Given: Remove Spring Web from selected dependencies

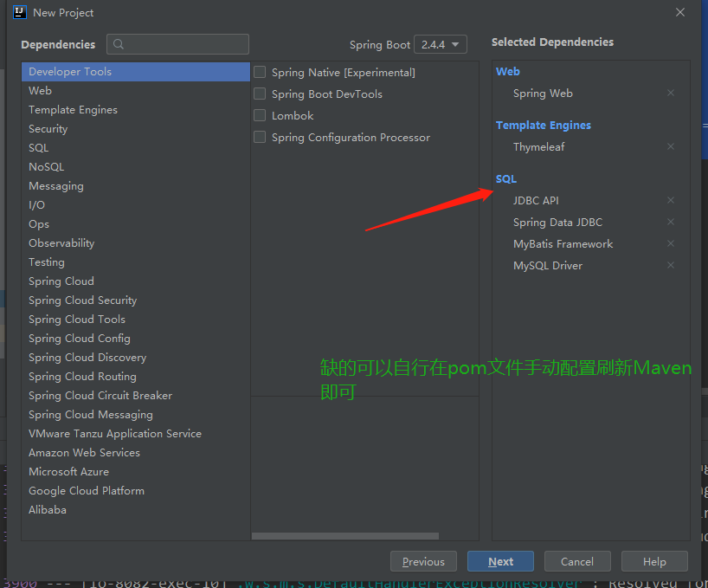Looking at the screenshot, I should pos(671,93).
